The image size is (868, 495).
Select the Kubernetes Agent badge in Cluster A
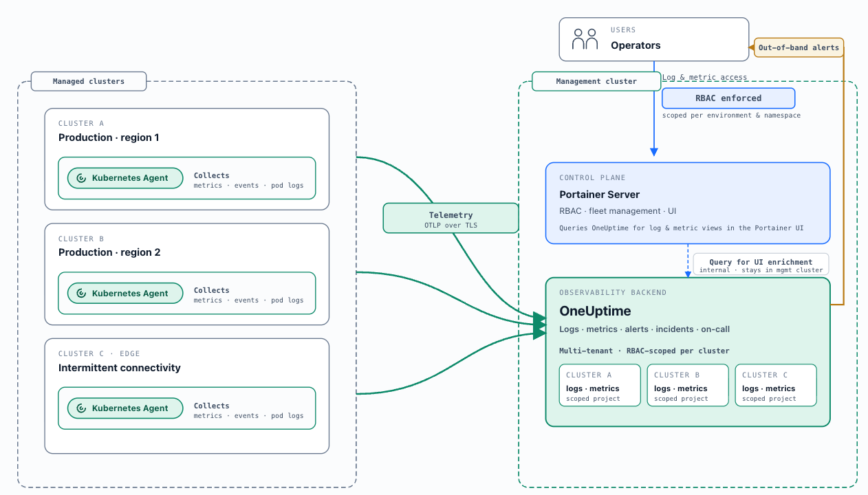pos(126,178)
